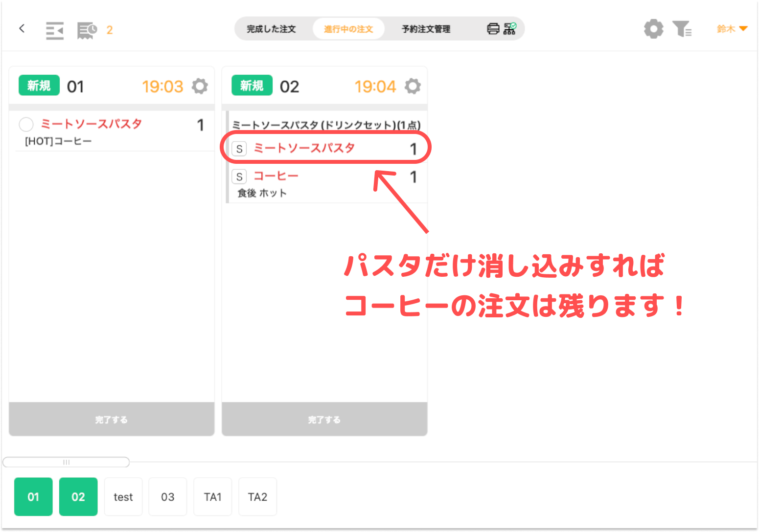Screen dimensions: 759x532
Task: Select table 03 in the bottom bar
Action: coord(168,497)
